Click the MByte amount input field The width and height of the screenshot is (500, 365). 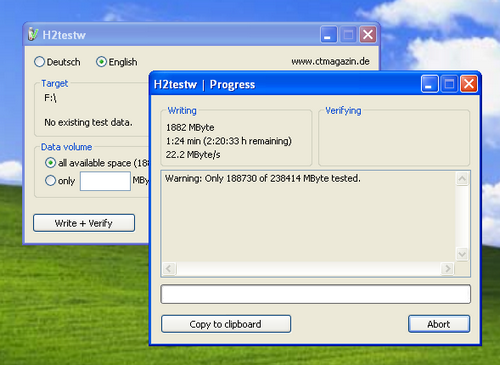105,181
